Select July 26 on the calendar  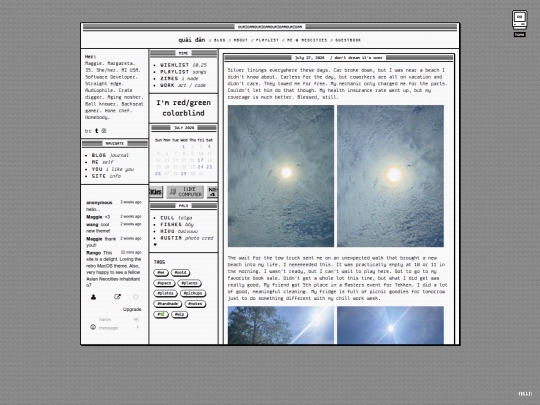point(158,174)
